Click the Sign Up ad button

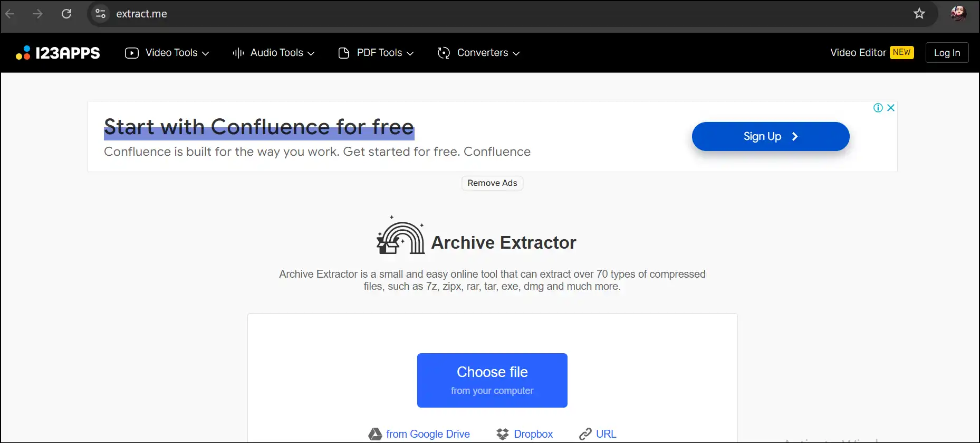coord(771,136)
